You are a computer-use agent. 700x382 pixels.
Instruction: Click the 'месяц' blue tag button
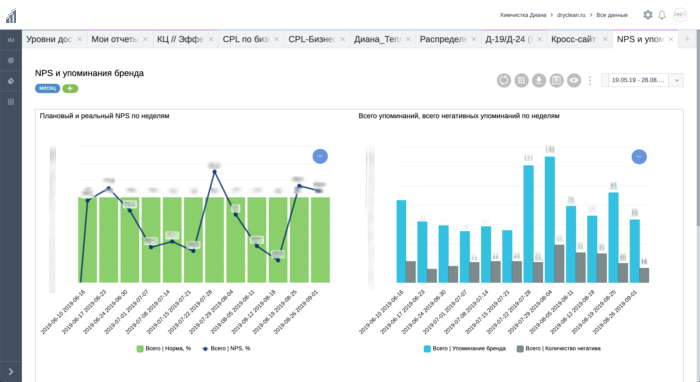click(47, 88)
